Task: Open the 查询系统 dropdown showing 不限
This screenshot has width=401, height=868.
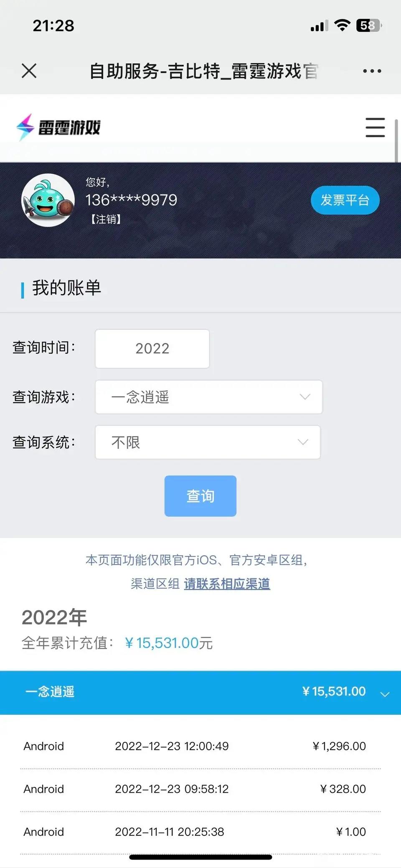Action: coord(208,442)
